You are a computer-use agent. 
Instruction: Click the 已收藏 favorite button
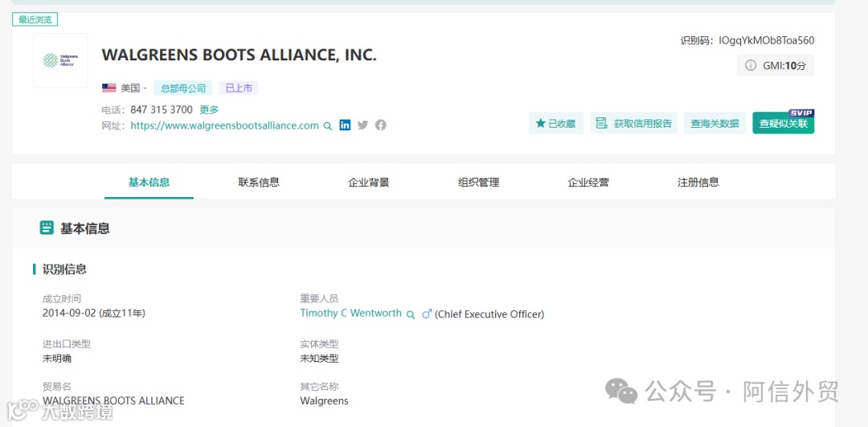point(556,123)
